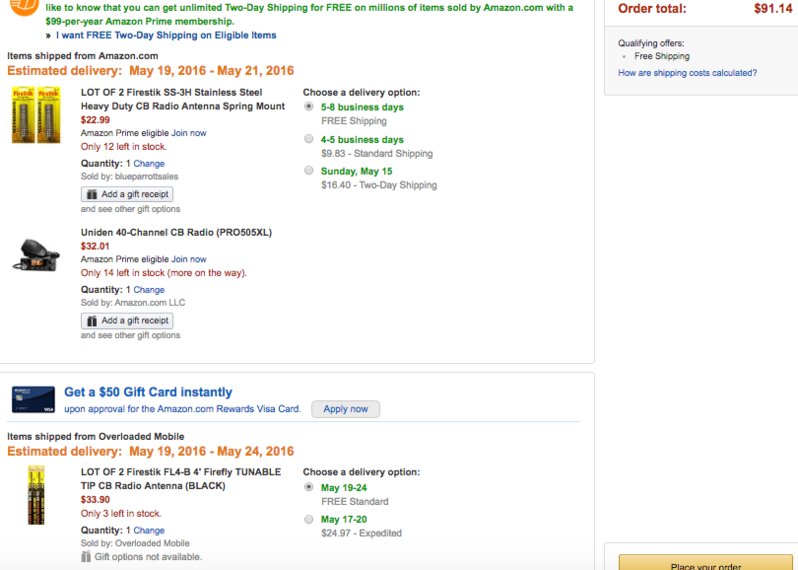The width and height of the screenshot is (798, 570).
Task: Open 'I want FREE Two-Day Shipping' link
Action: pyautogui.click(x=166, y=35)
